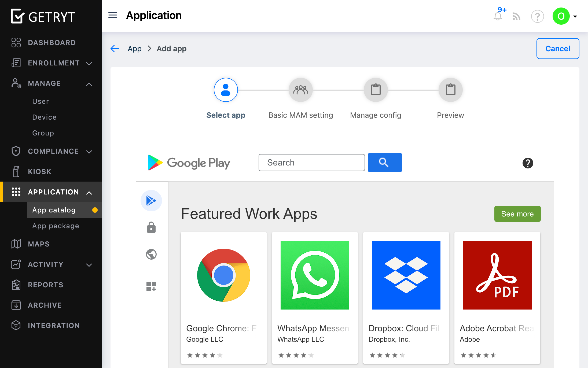Collapse the Application menu chevron
Image resolution: width=588 pixels, height=368 pixels.
pos(89,193)
